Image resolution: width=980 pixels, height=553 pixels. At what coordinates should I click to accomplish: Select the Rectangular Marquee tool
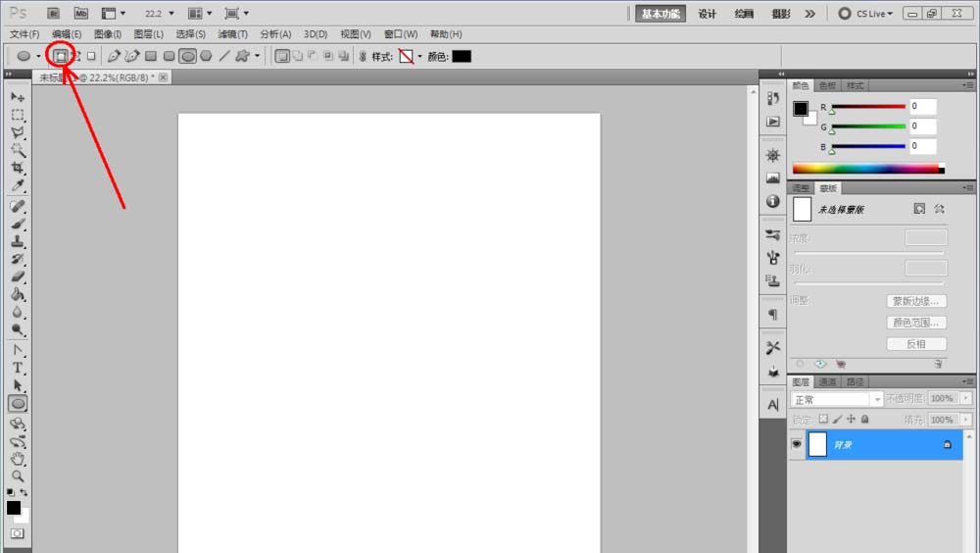18,115
